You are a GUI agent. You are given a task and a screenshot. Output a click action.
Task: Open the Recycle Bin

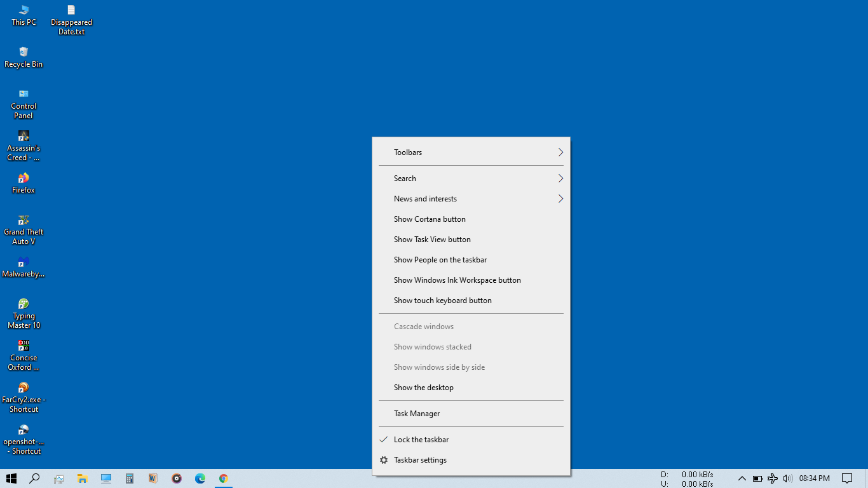tap(23, 54)
